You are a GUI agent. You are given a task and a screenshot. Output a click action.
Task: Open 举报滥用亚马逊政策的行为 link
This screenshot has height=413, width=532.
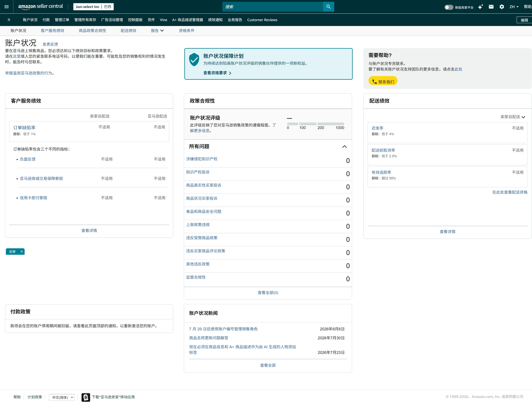(29, 73)
